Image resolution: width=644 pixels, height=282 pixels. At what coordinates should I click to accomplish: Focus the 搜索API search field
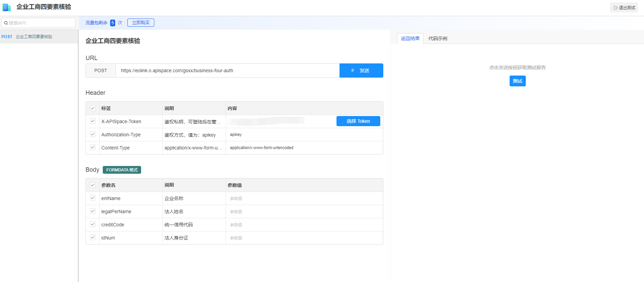38,23
